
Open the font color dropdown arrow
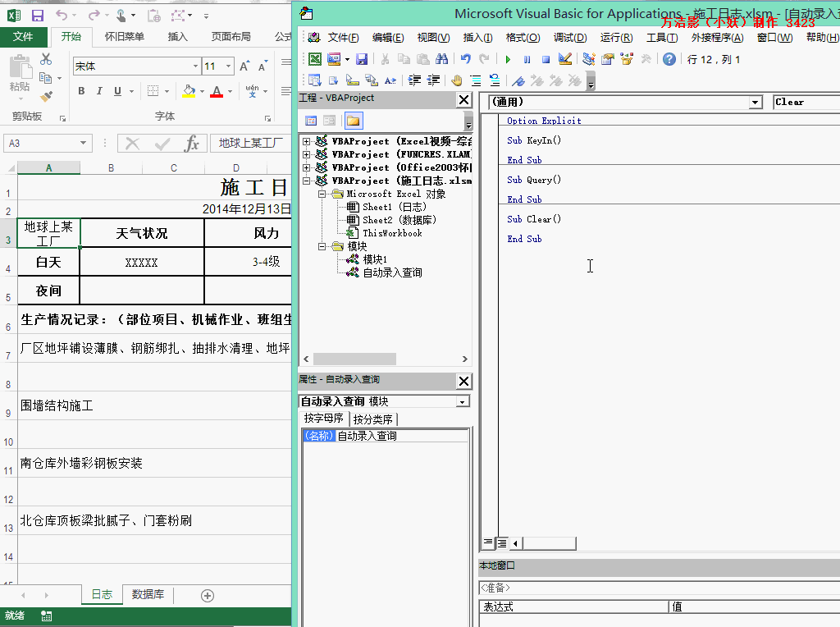click(x=230, y=92)
